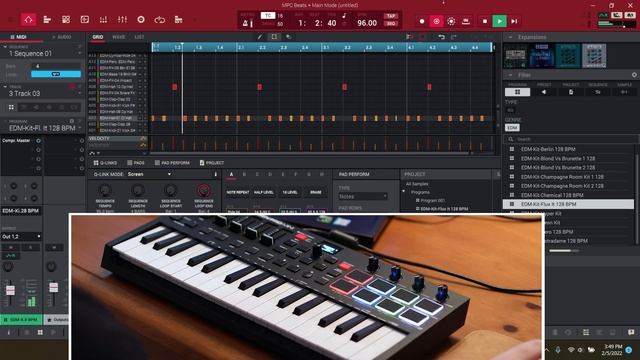Open the Q-LINKS tab
Screen dimensions: 640x360
coord(105,162)
